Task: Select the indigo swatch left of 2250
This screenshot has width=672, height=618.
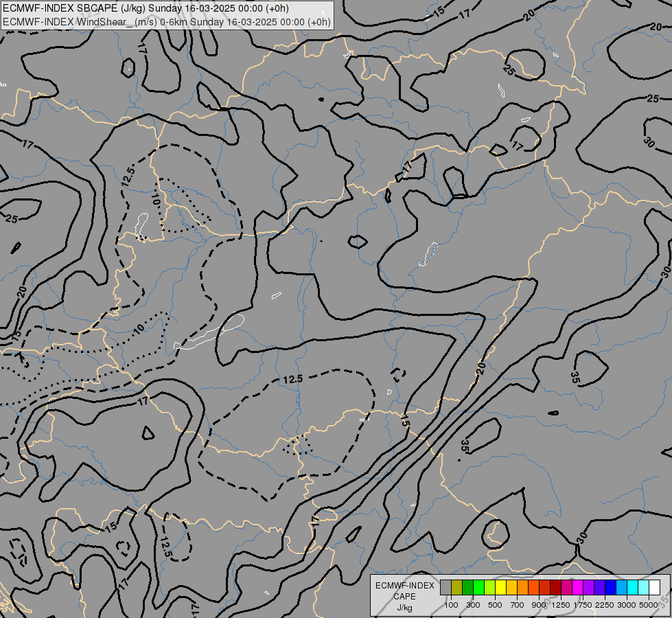Action: pos(599,587)
